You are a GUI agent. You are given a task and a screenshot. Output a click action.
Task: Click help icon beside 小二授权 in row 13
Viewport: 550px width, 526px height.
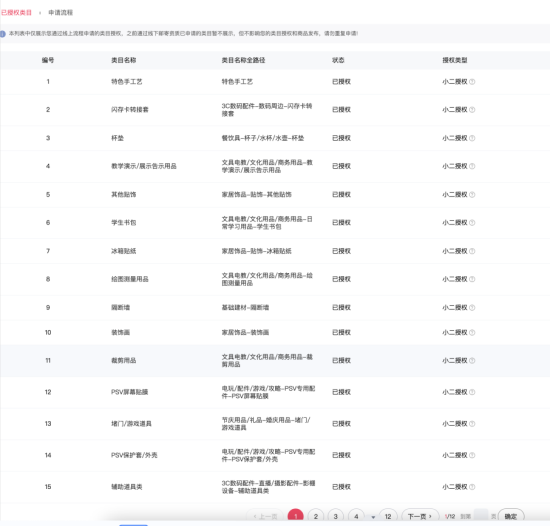tap(472, 424)
